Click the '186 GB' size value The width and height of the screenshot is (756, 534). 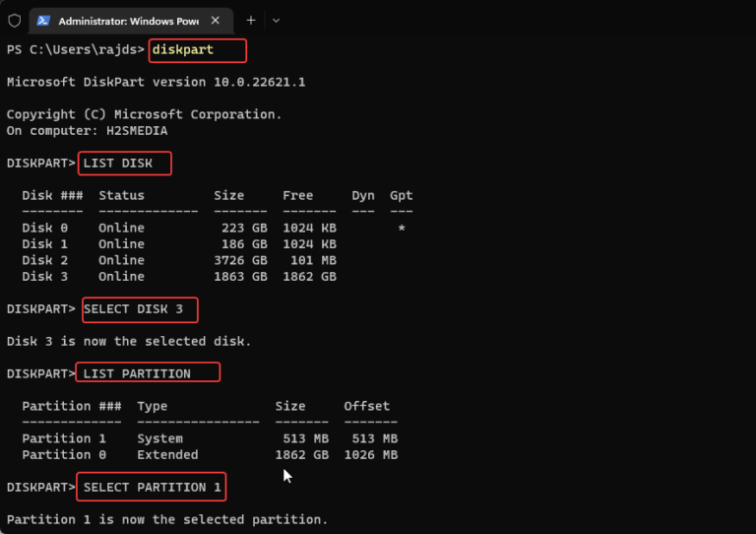click(x=244, y=244)
